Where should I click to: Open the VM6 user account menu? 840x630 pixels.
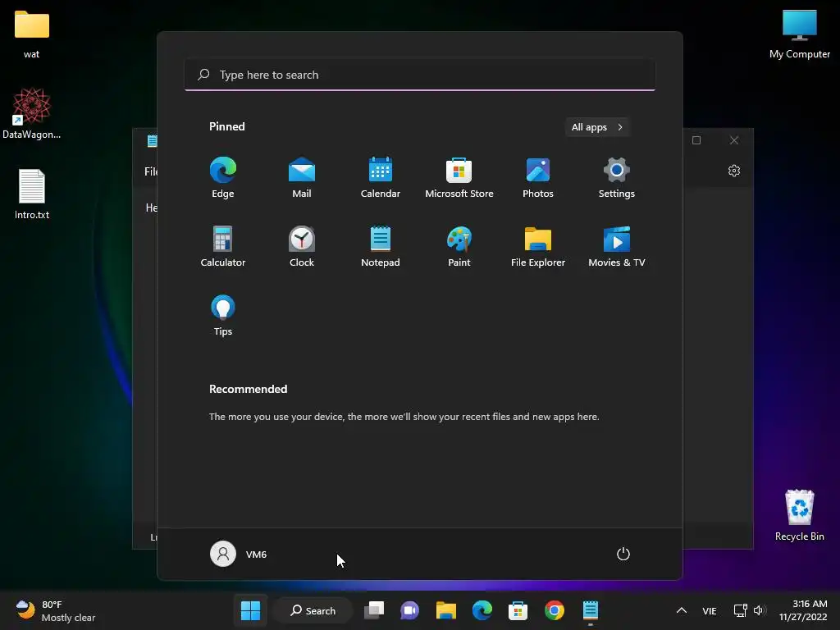tap(239, 554)
